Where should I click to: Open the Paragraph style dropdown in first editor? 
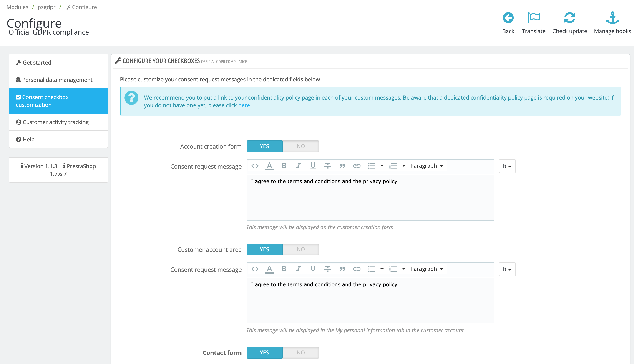pos(427,165)
